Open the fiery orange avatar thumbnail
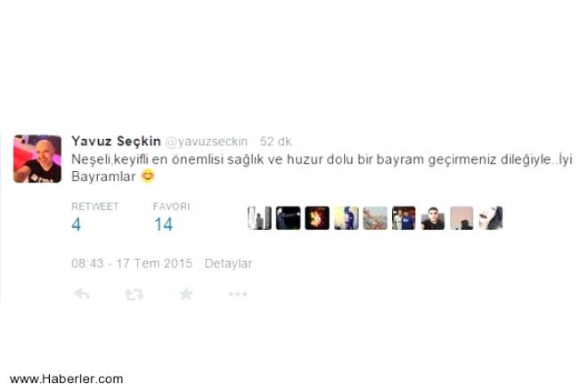Image resolution: width=588 pixels, height=391 pixels. (x=317, y=218)
